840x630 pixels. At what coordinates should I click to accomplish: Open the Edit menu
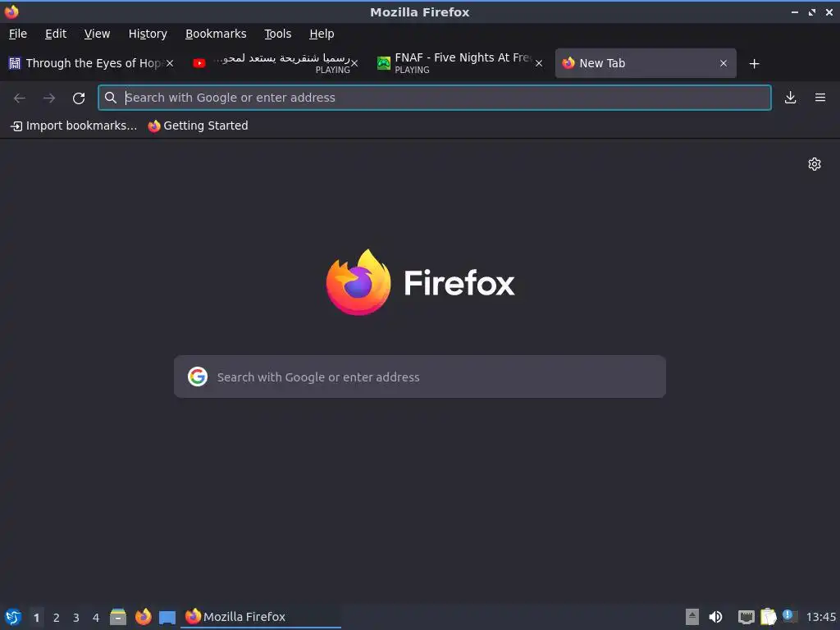click(x=56, y=34)
